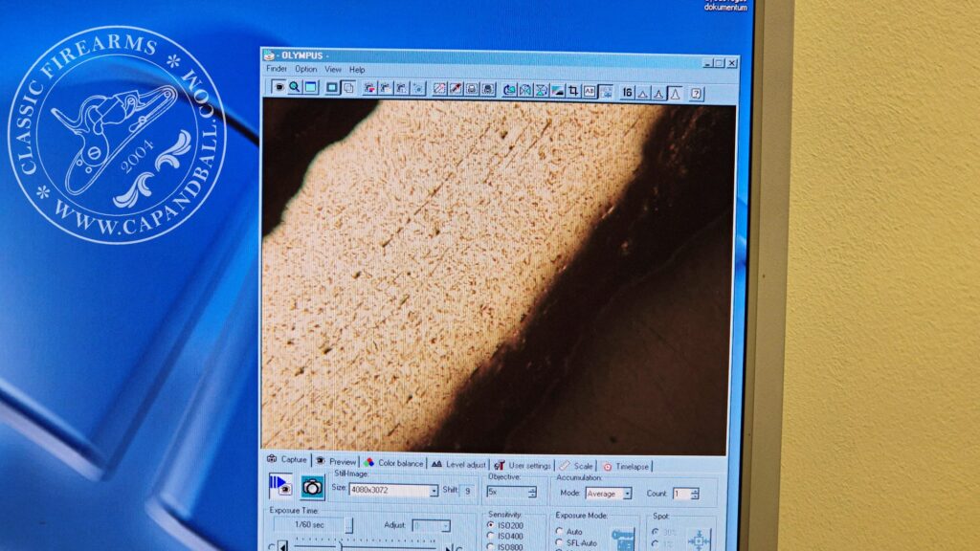Switch to the Color balance tab
980x551 pixels.
tap(399, 463)
